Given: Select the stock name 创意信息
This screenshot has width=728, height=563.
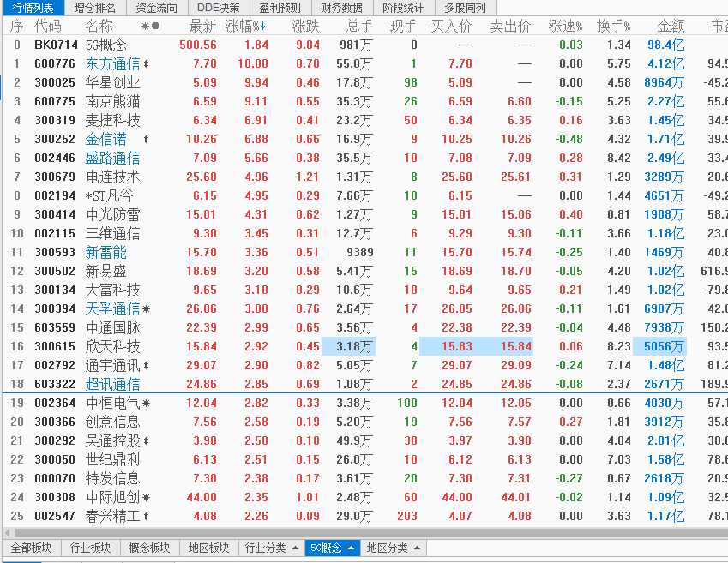Looking at the screenshot, I should pos(113,422).
